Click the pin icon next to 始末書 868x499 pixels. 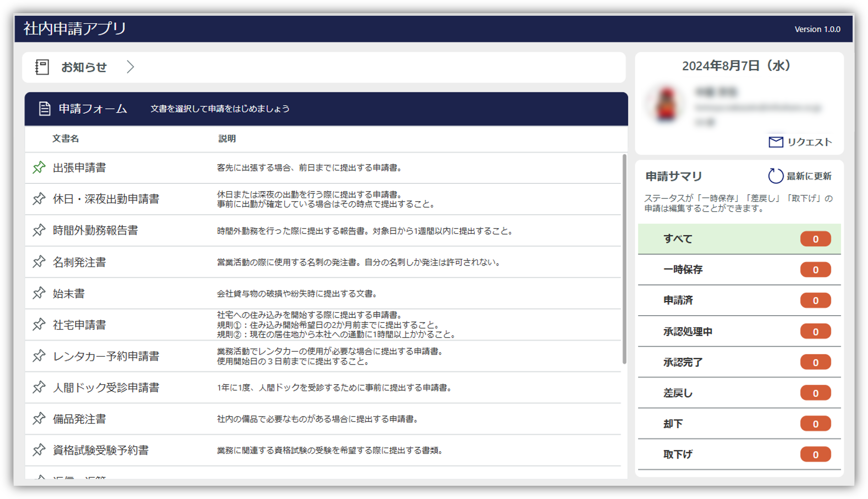pos(39,293)
